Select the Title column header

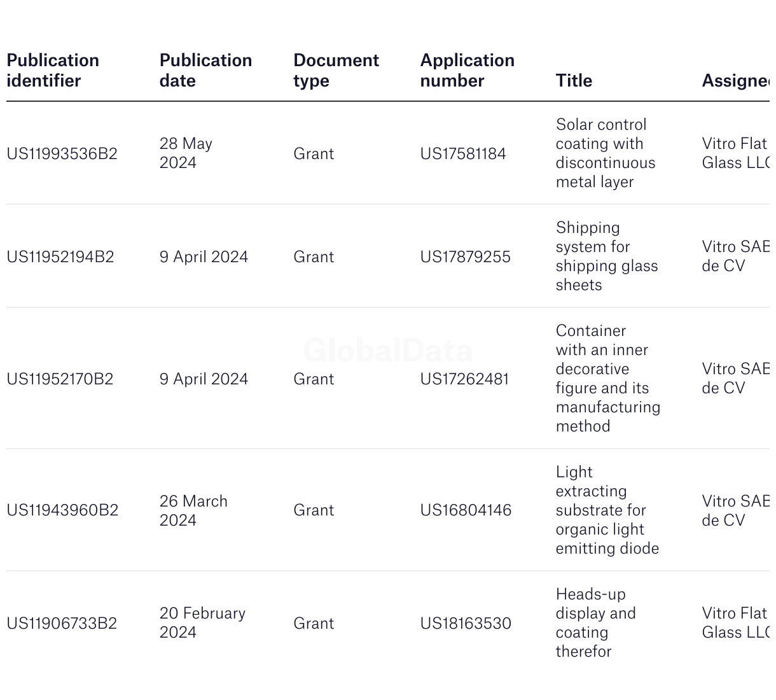pos(574,81)
